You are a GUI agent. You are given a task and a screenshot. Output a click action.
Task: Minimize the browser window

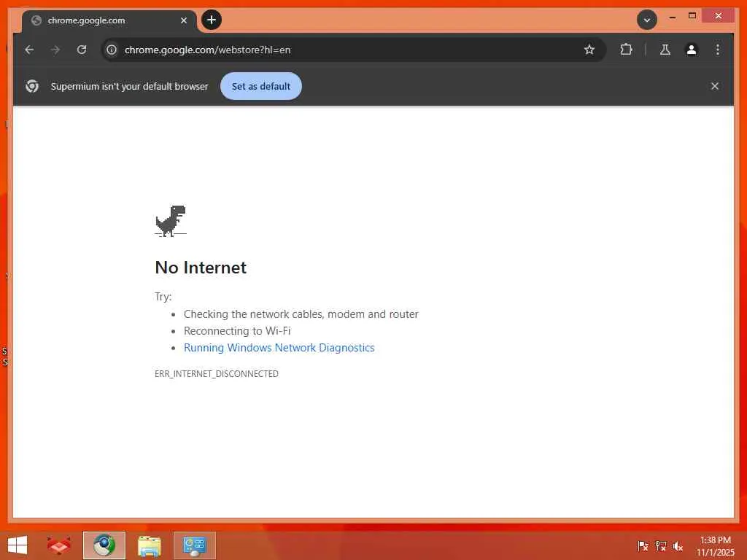coord(672,17)
